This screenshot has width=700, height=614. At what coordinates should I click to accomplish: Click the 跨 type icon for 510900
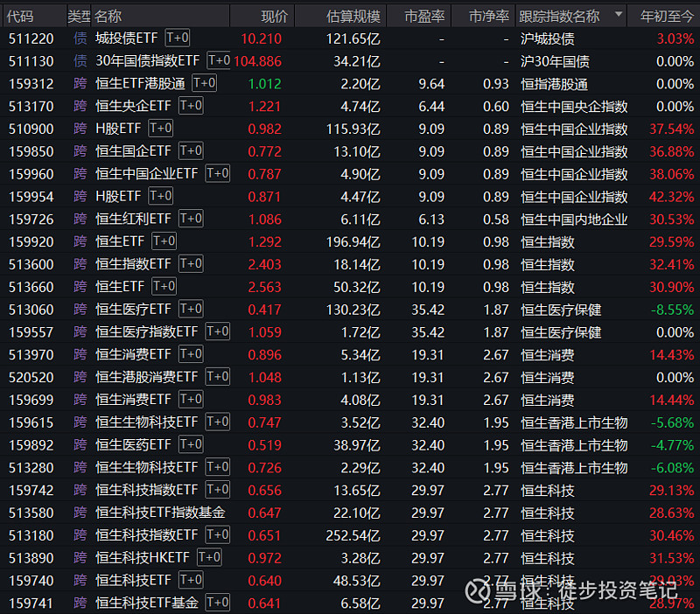coord(80,129)
